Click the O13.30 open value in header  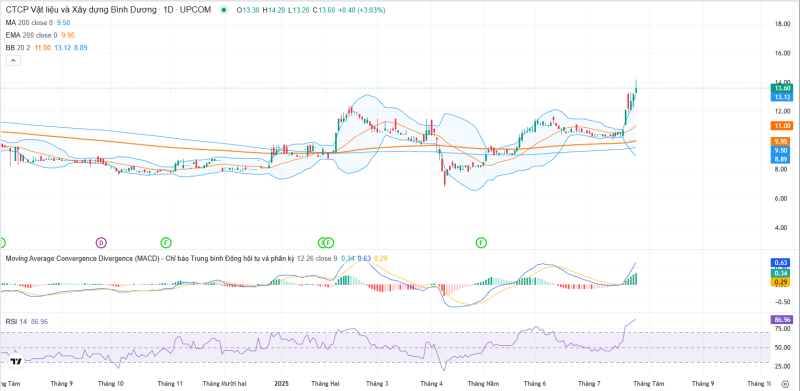tap(248, 10)
